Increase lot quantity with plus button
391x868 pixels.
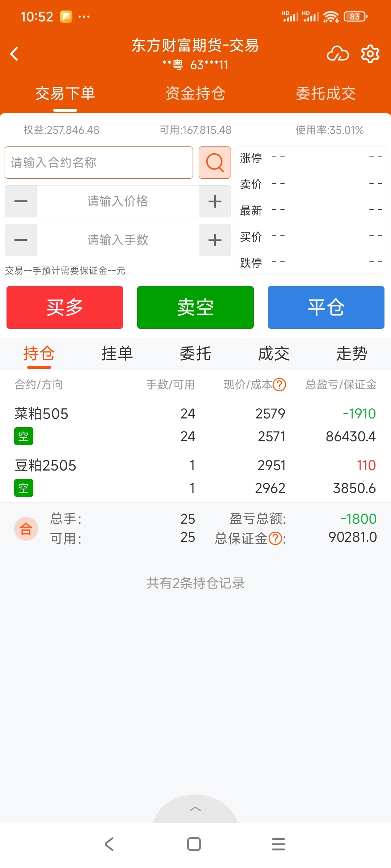[215, 240]
